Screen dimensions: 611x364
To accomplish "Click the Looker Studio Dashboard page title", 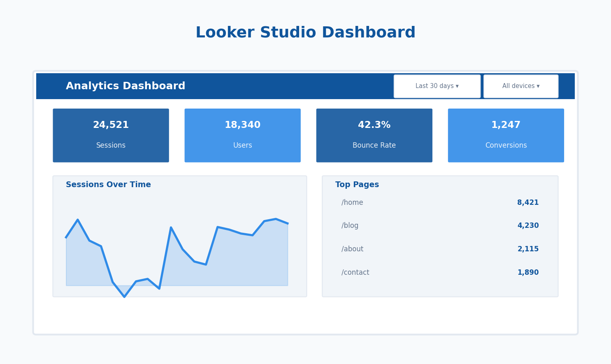I will pyautogui.click(x=306, y=32).
